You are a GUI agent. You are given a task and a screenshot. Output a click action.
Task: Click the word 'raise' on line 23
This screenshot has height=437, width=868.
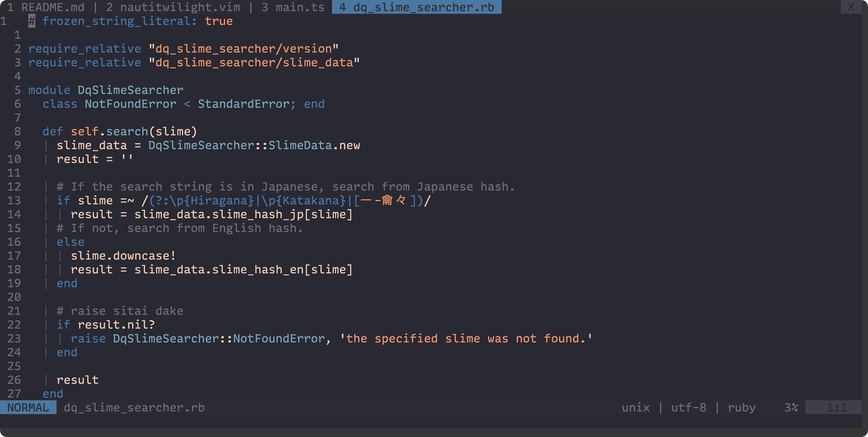(x=88, y=338)
